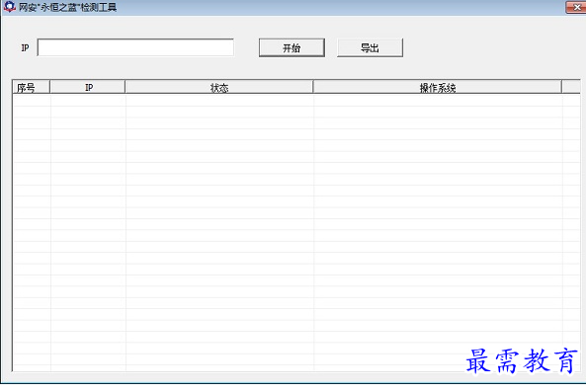The height and width of the screenshot is (392, 586).
Task: Click the 操作系统 column header
Action: 437,87
